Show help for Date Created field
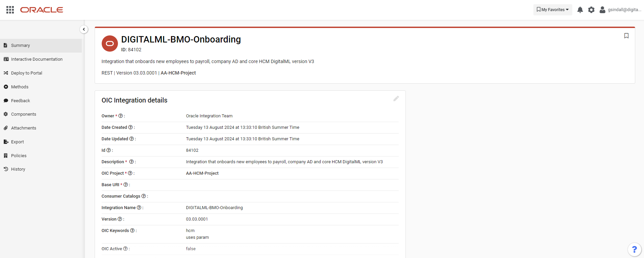The image size is (644, 258). [130, 127]
